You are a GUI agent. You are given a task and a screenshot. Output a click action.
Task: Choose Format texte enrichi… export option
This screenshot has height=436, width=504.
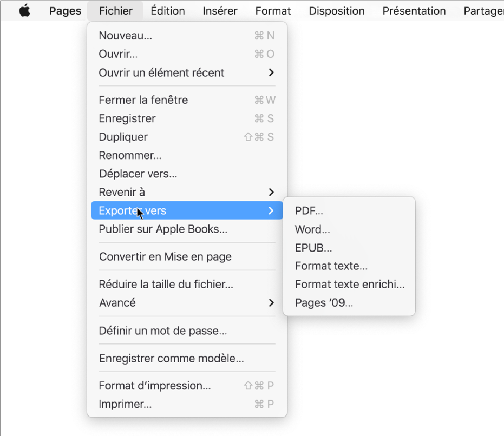click(349, 284)
